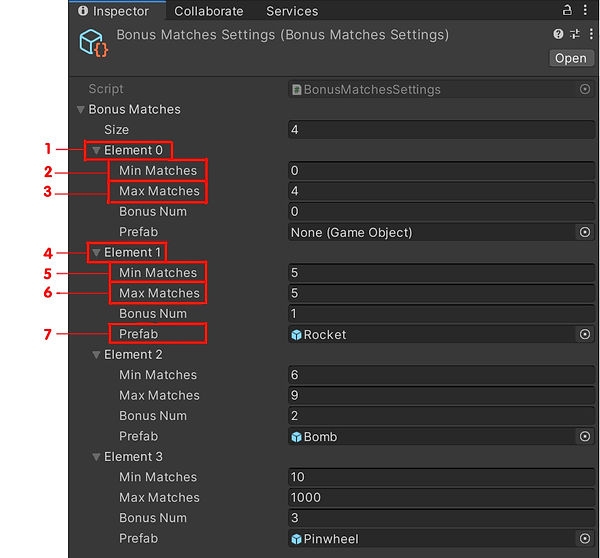Open the Inspector tab's three-dot options menu

click(x=585, y=11)
